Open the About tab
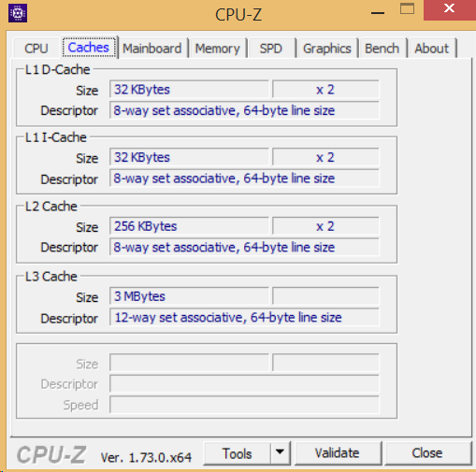 tap(432, 49)
